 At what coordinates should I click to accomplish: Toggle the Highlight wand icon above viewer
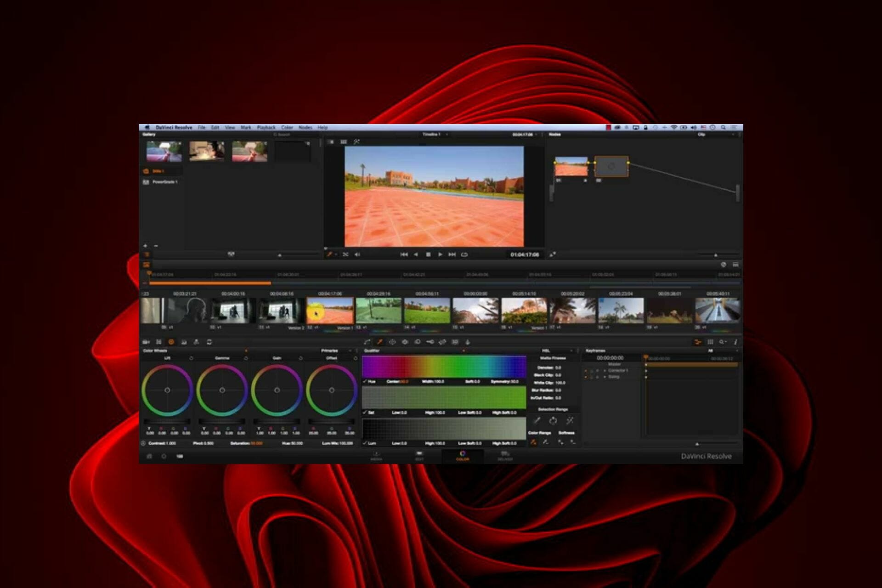[x=356, y=142]
